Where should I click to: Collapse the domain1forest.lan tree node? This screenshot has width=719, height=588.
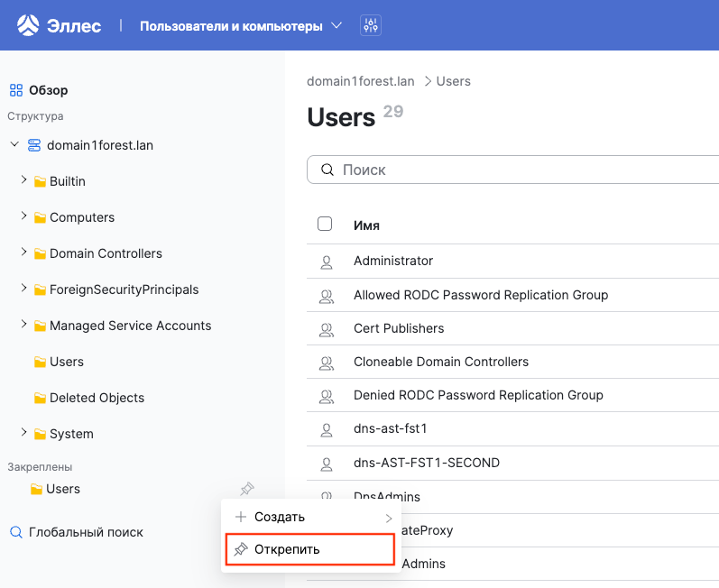[14, 144]
